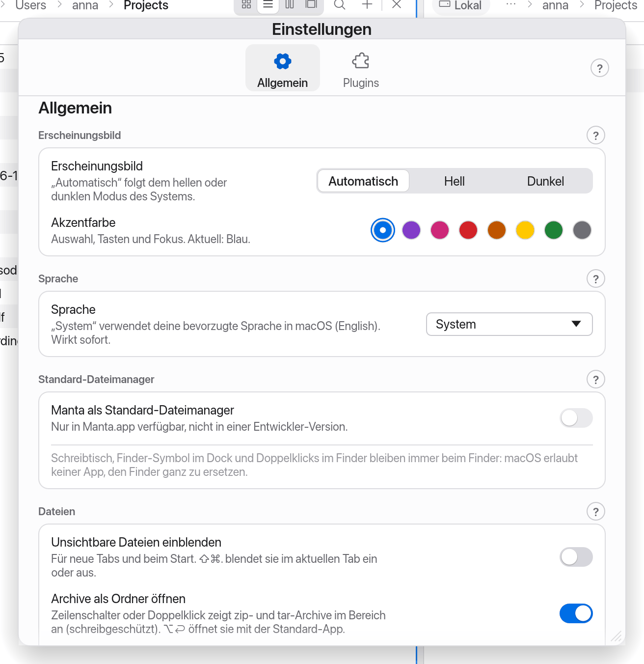This screenshot has height=664, width=644.
Task: Go to Projects in right pane breadcrumb
Action: [x=616, y=5]
